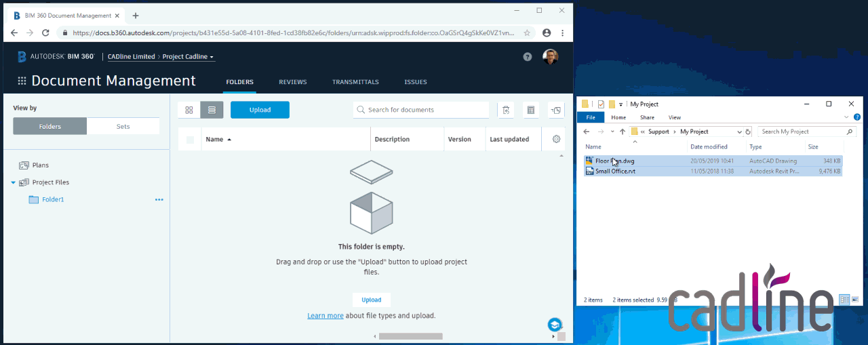Expand Explorer address bar history dropdown
The height and width of the screenshot is (345, 868).
pos(739,131)
